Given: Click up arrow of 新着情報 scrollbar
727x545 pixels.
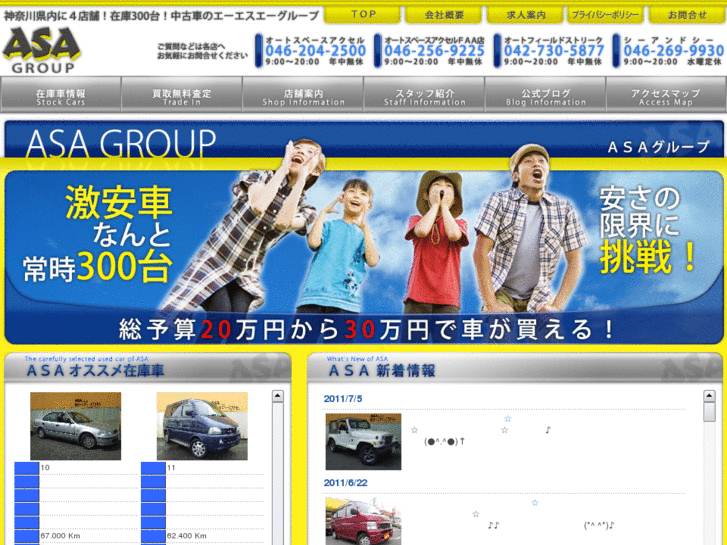Looking at the screenshot, I should [709, 396].
